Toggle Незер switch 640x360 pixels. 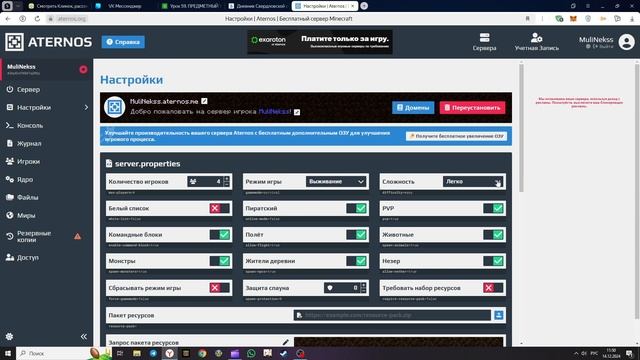point(493,261)
